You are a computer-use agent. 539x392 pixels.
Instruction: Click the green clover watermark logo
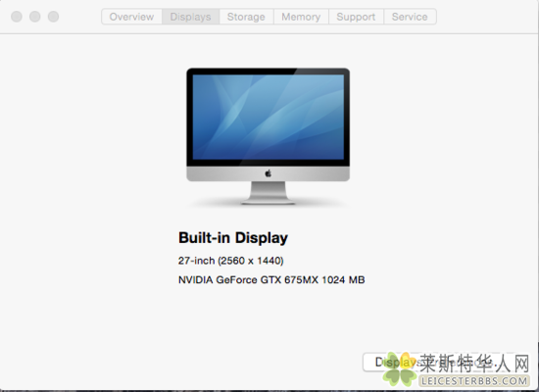click(399, 368)
